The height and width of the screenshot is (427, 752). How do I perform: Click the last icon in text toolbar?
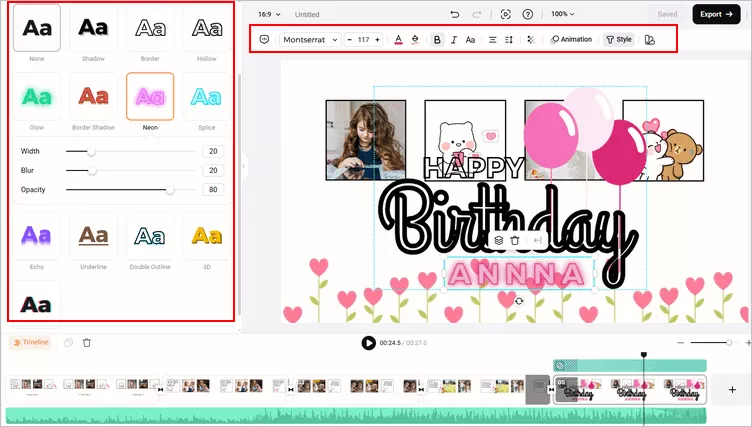650,39
